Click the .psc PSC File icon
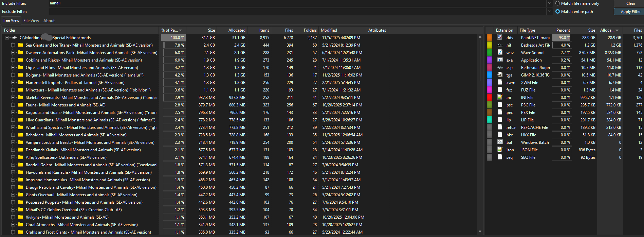The image size is (644, 237). pos(500,105)
